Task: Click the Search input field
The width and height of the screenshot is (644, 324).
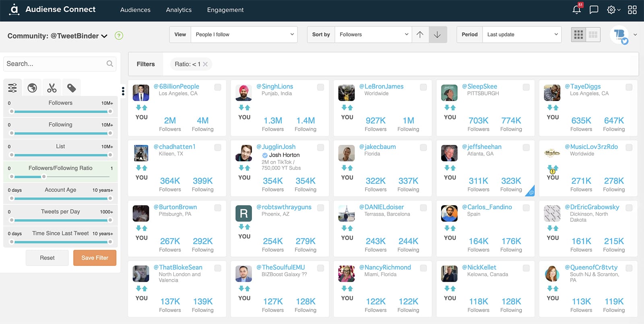Action: tap(60, 64)
